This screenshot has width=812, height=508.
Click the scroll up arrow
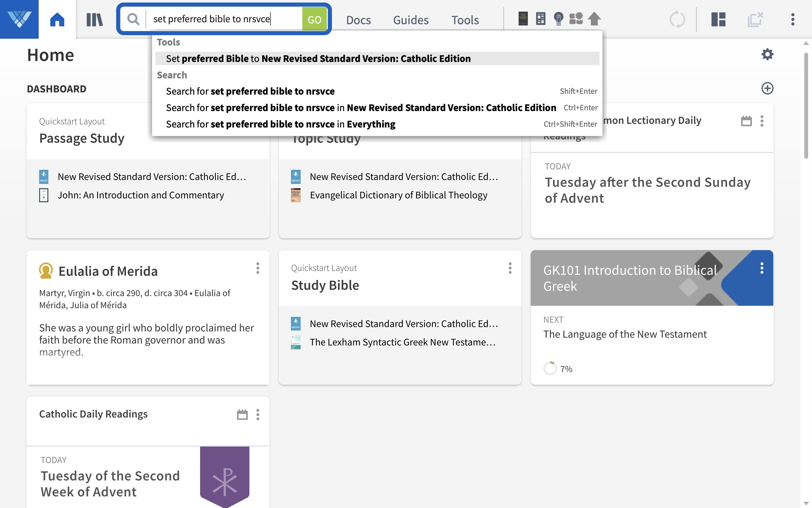[806, 43]
